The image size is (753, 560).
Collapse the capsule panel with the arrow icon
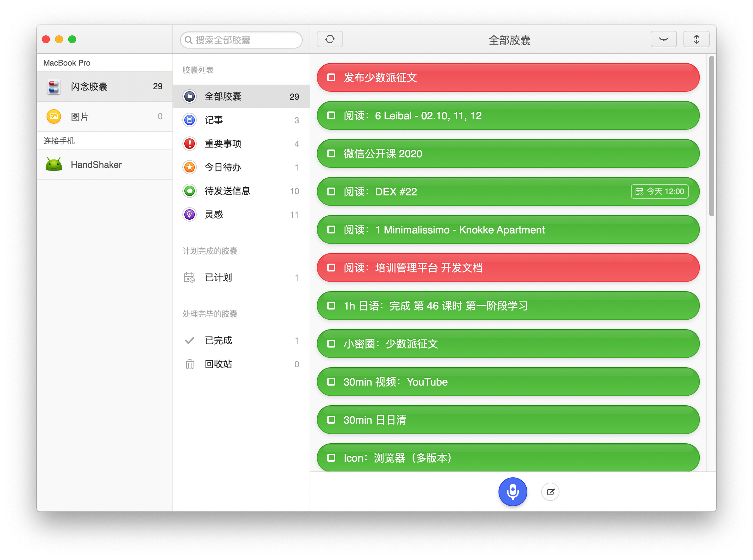663,39
